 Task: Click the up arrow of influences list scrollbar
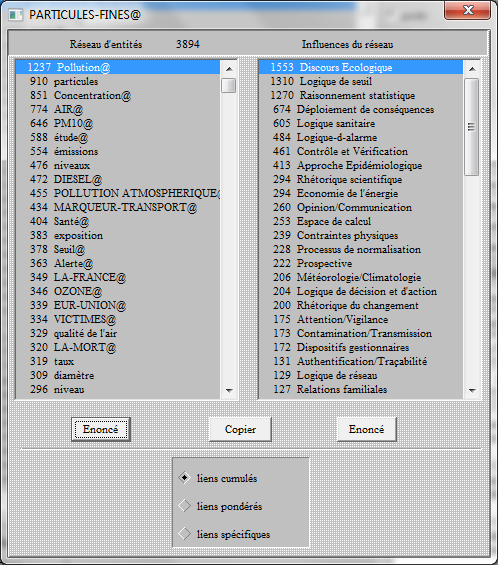[472, 68]
